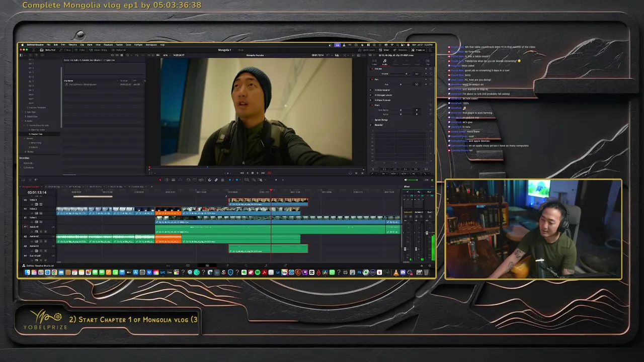Click the Flag clip icon
Viewport: 644px width, 362px height.
point(230,180)
